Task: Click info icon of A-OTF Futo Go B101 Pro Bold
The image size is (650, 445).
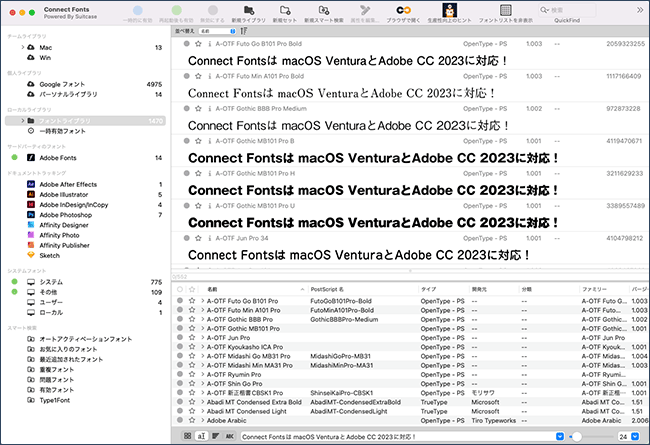Action: tap(210, 44)
